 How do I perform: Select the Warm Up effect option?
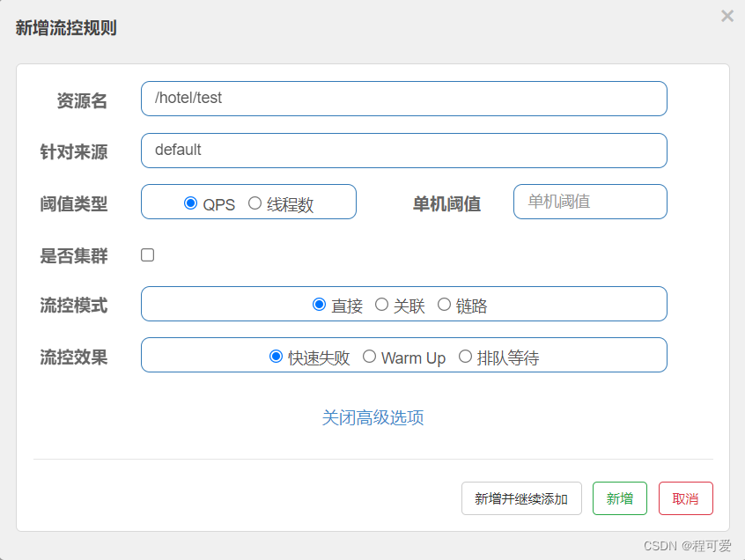[x=370, y=357]
